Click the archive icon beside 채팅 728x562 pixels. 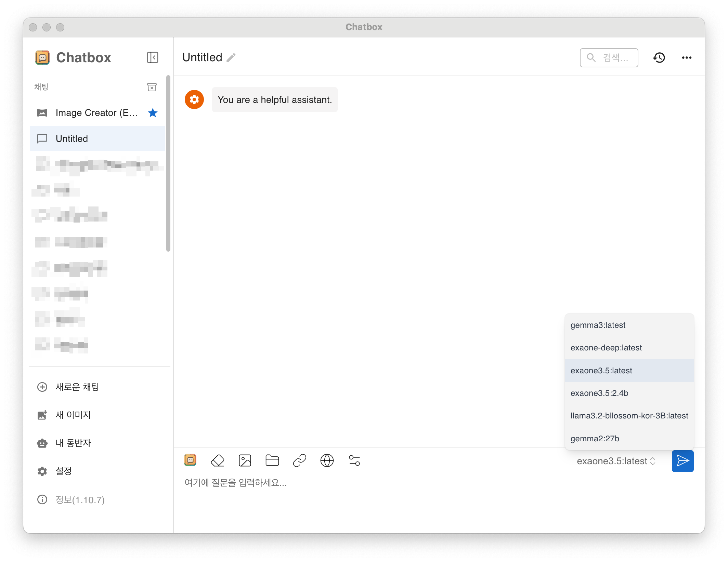pyautogui.click(x=152, y=87)
